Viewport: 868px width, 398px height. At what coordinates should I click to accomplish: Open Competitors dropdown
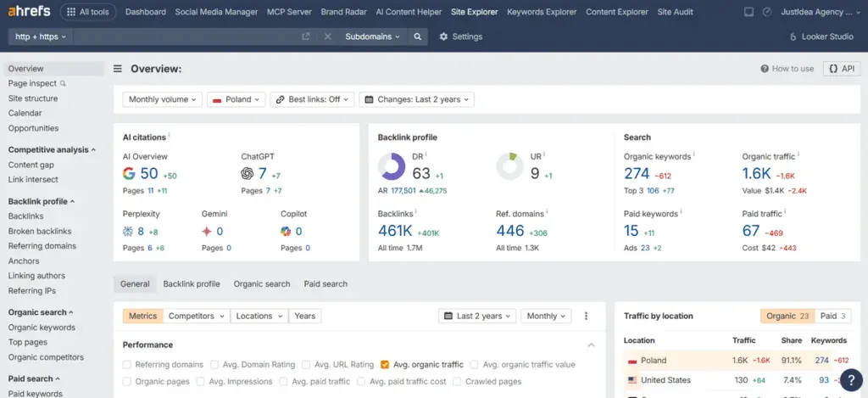197,316
